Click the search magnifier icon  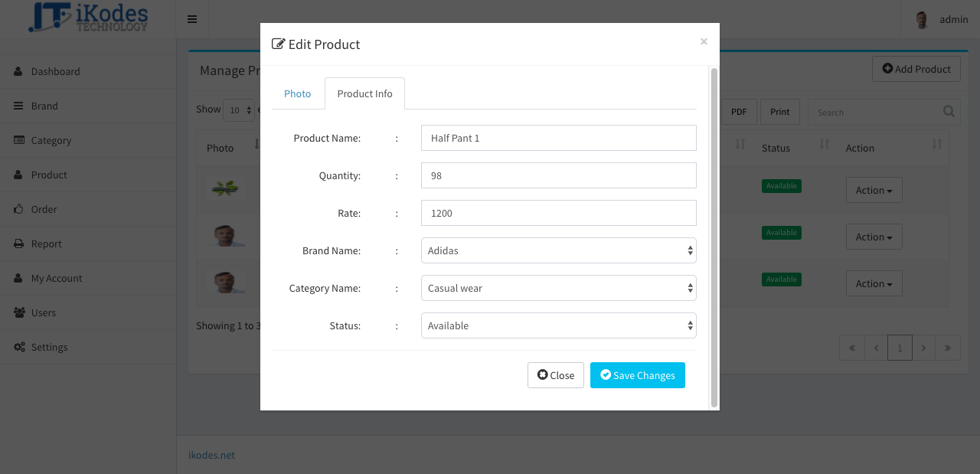coord(949,112)
